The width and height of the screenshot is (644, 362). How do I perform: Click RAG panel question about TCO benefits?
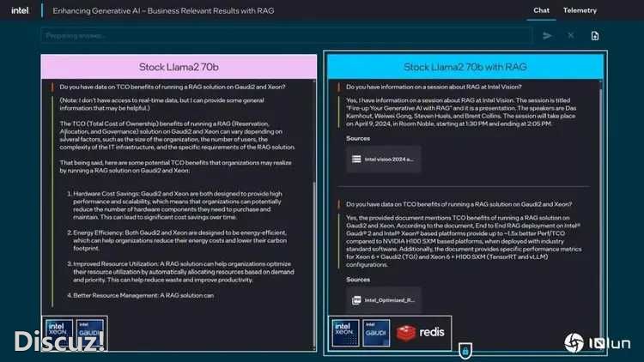click(x=459, y=204)
